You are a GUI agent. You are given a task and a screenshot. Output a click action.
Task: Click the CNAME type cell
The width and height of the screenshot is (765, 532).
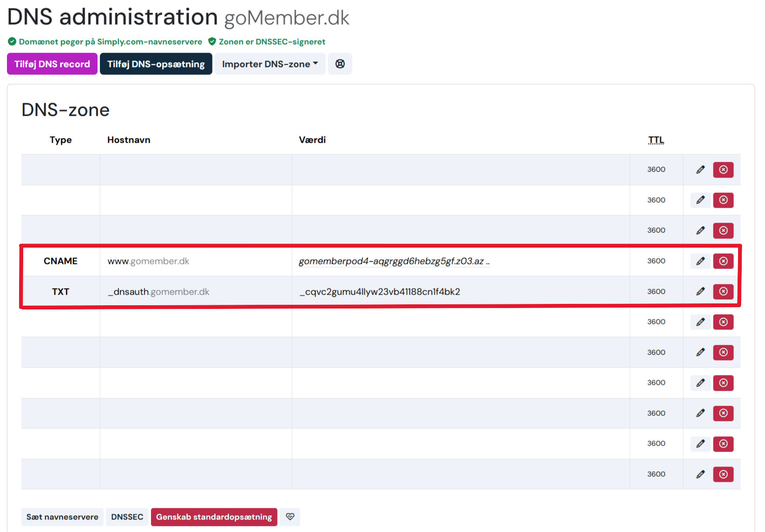(x=60, y=261)
